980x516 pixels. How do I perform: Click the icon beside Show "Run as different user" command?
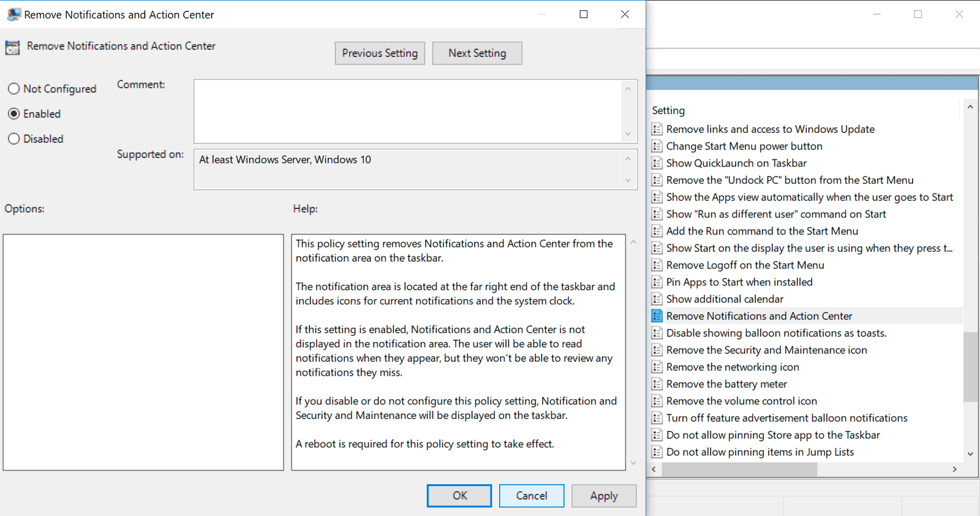(x=657, y=214)
